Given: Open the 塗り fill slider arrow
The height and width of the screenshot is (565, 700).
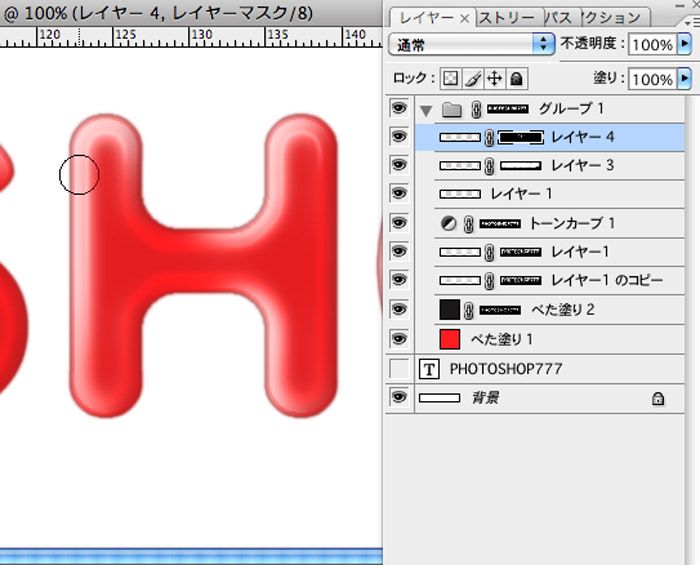Looking at the screenshot, I should point(684,79).
